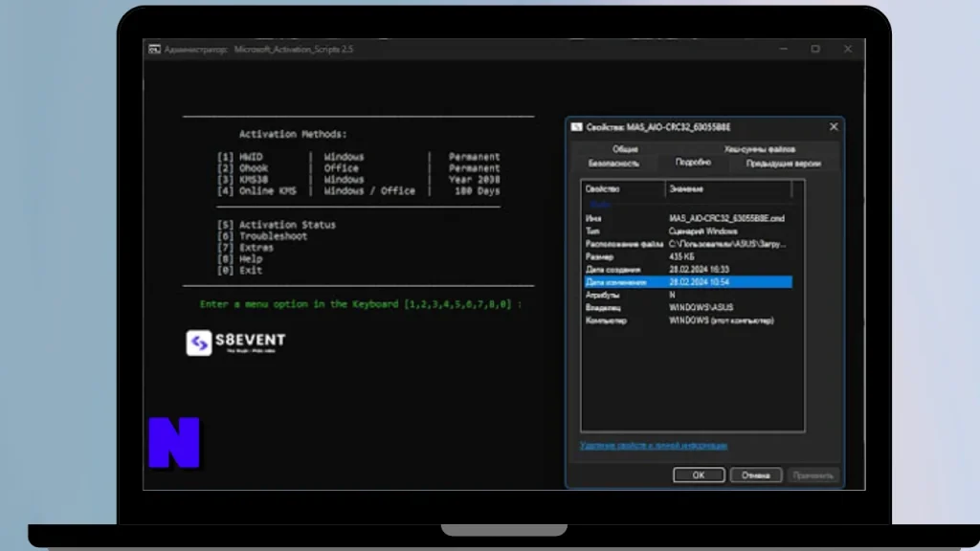Click the file icon in the Properties title bar
980x551 pixels.
tap(577, 127)
